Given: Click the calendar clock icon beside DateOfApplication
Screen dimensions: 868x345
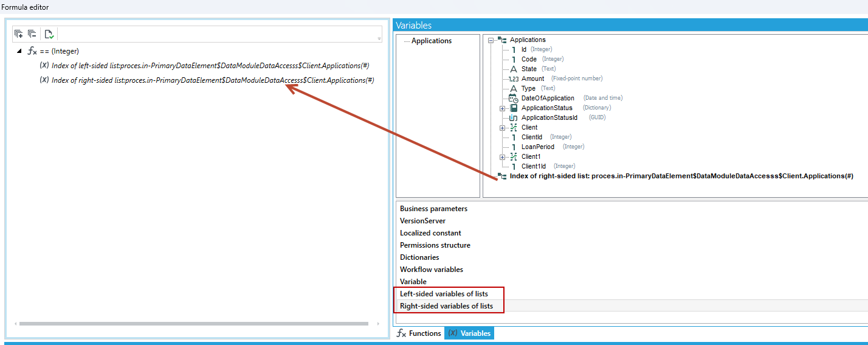Looking at the screenshot, I should point(514,98).
